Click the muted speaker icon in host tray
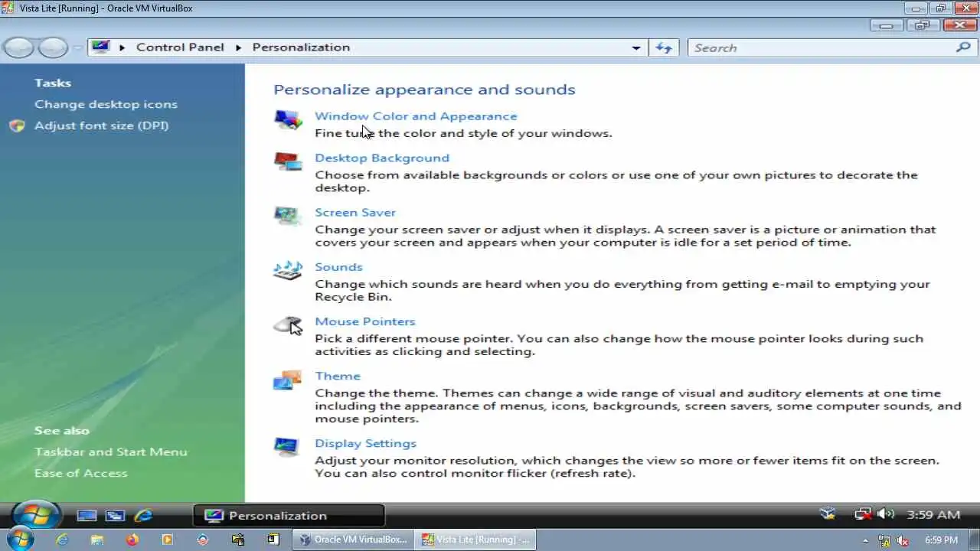 click(x=903, y=540)
